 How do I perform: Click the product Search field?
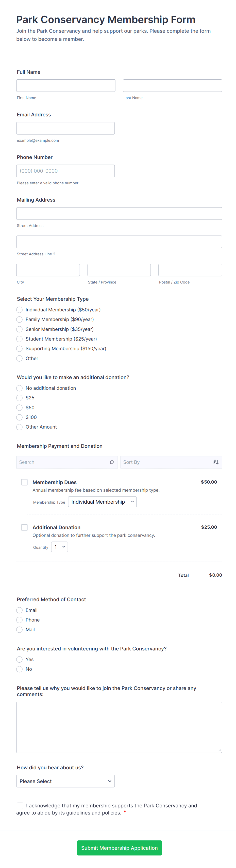point(62,462)
